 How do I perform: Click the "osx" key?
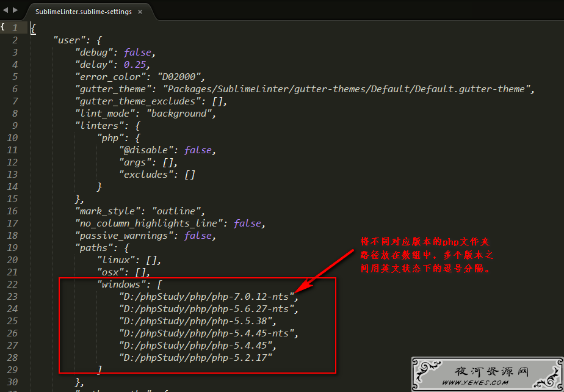coord(110,272)
